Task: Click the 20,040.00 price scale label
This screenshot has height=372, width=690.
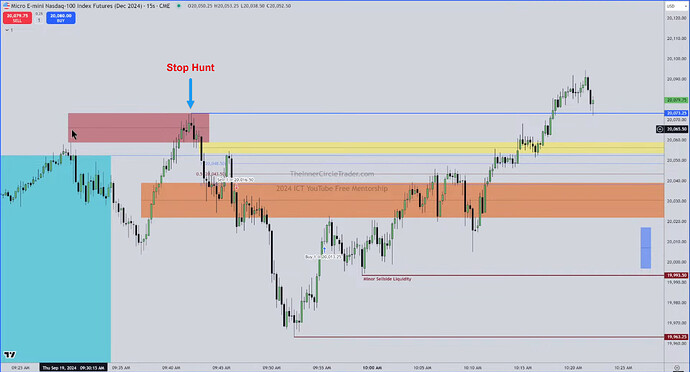Action: point(676,181)
